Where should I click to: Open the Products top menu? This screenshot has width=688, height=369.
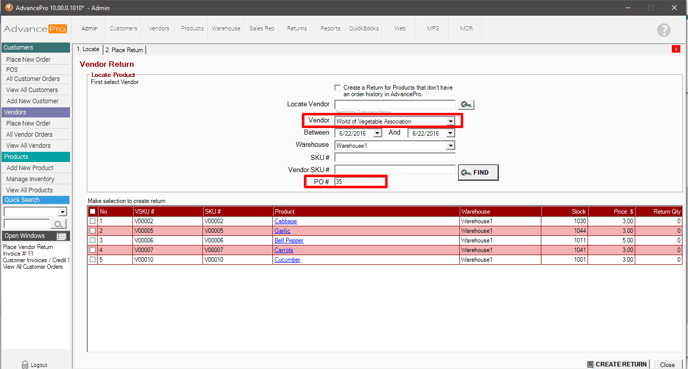tap(192, 29)
